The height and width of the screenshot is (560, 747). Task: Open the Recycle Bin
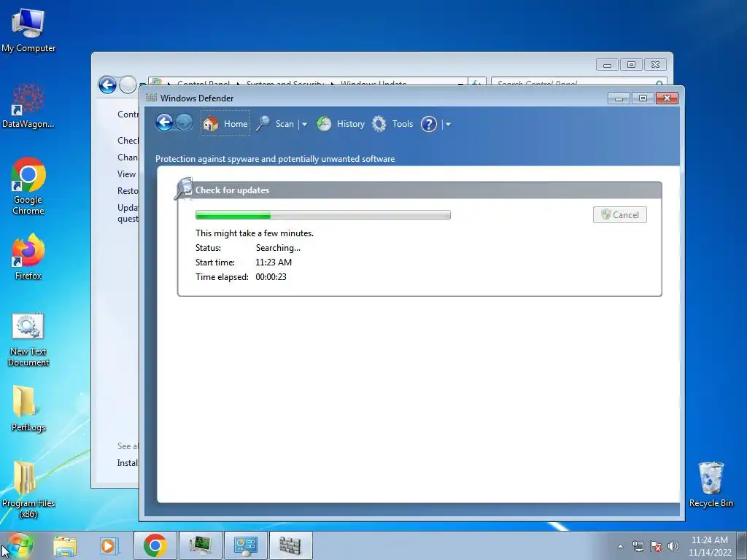click(x=711, y=485)
